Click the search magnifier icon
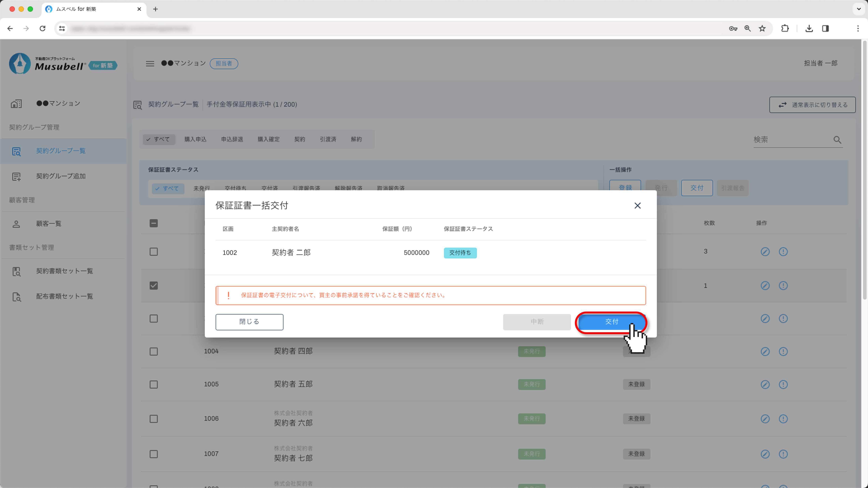 click(837, 139)
